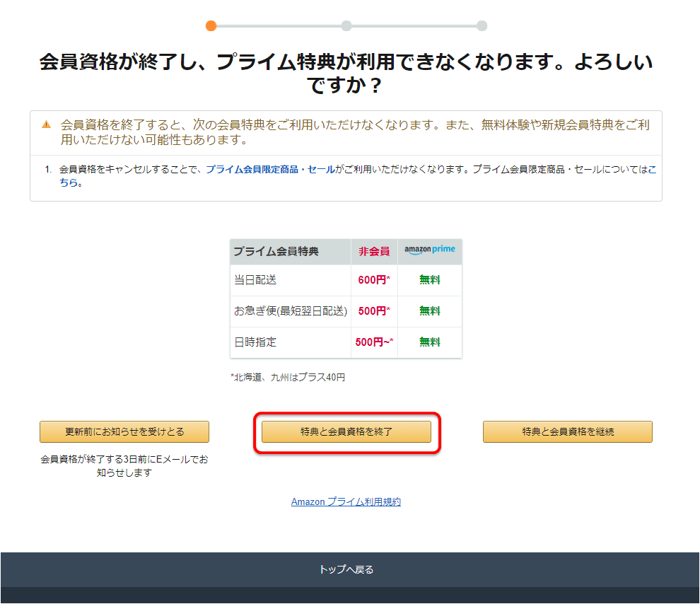Click the last gray progress step dot
The image size is (700, 604).
482,26
